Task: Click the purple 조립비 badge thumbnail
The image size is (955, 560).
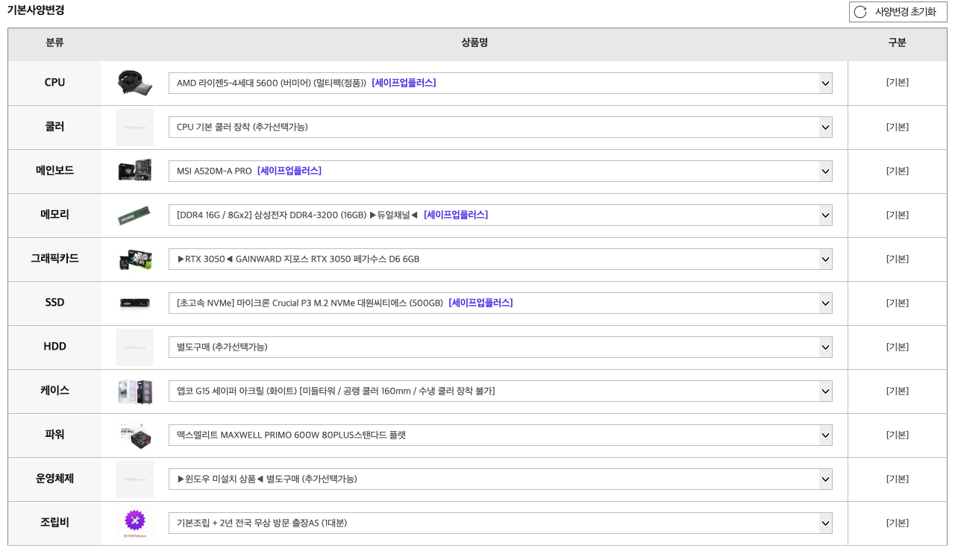Action: point(135,523)
